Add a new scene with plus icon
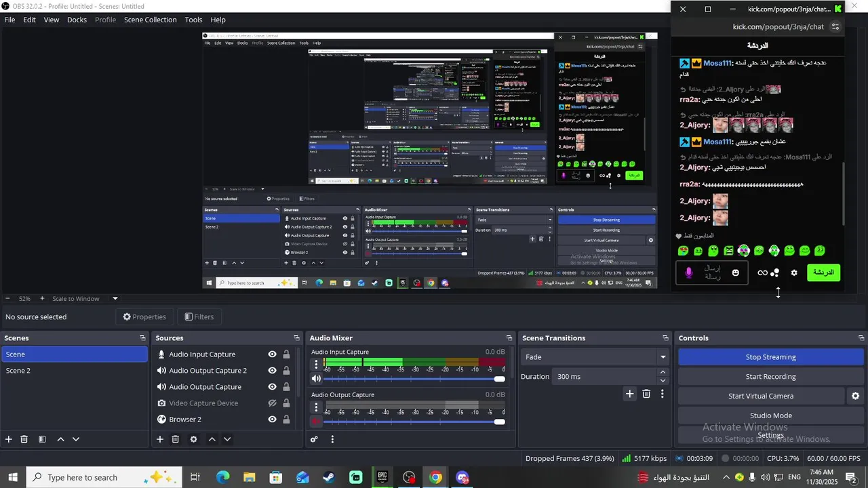 pos(9,439)
